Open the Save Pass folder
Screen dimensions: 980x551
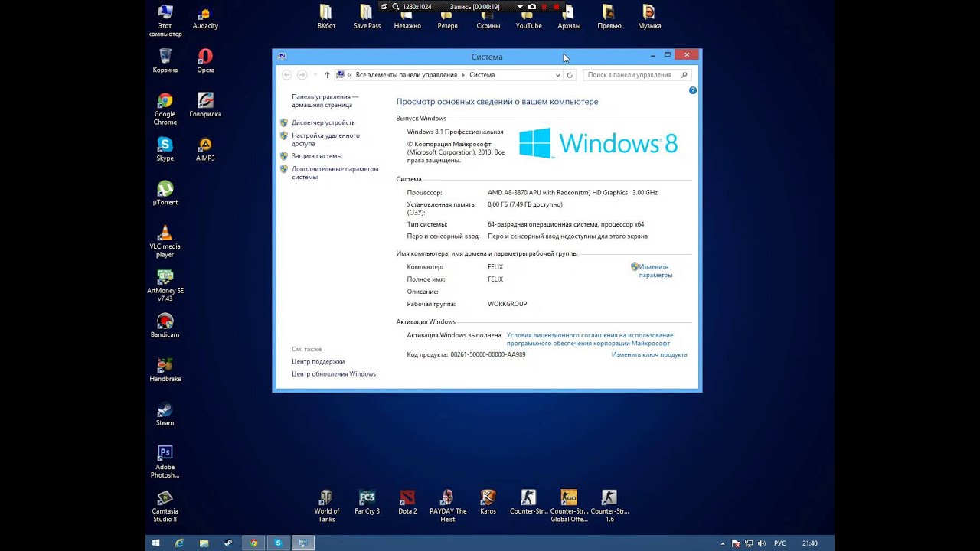[367, 17]
